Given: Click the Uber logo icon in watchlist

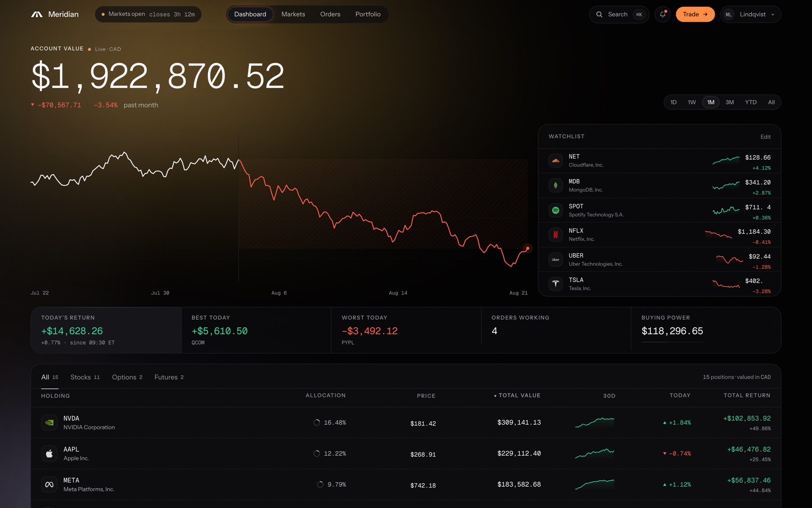Looking at the screenshot, I should 555,259.
